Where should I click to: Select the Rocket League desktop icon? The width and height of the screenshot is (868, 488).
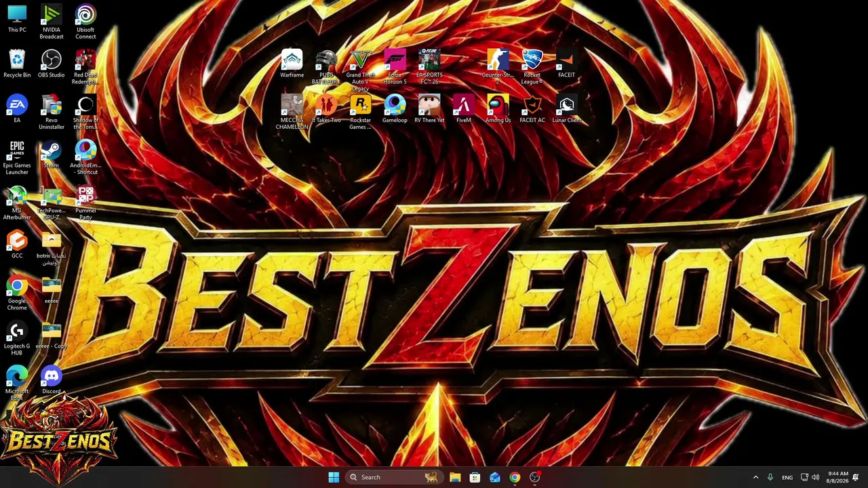pyautogui.click(x=532, y=67)
